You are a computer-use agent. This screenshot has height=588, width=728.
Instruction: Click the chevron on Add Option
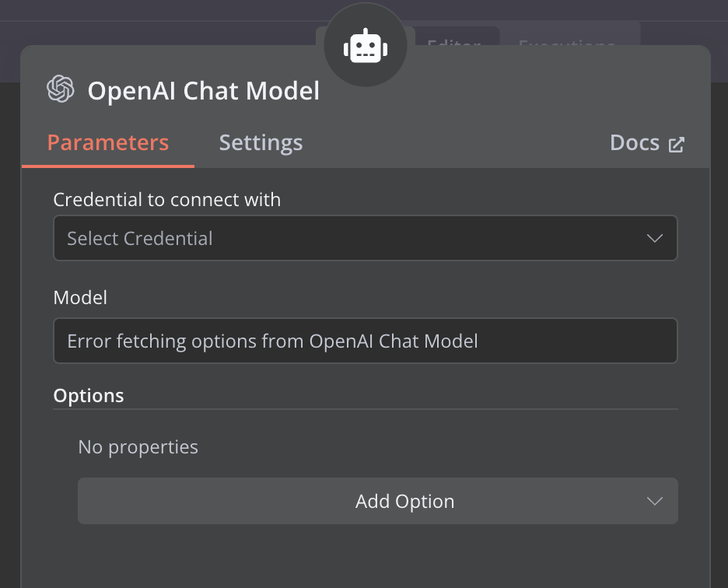654,501
